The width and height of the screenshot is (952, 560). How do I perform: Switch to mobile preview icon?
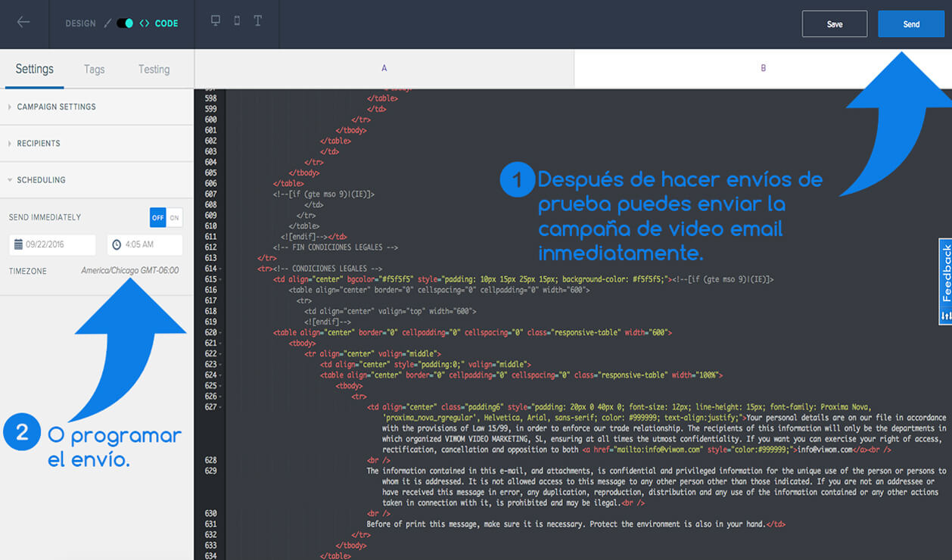[237, 22]
